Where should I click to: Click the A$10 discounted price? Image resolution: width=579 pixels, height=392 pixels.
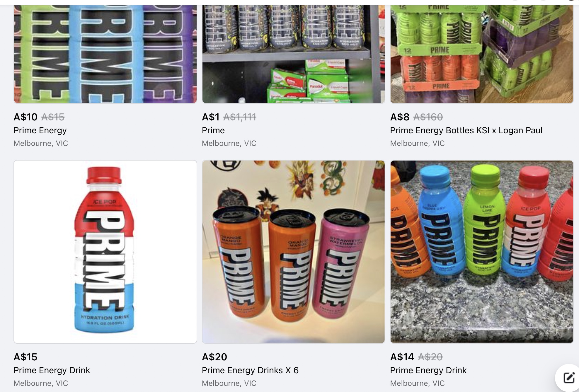[x=25, y=117]
